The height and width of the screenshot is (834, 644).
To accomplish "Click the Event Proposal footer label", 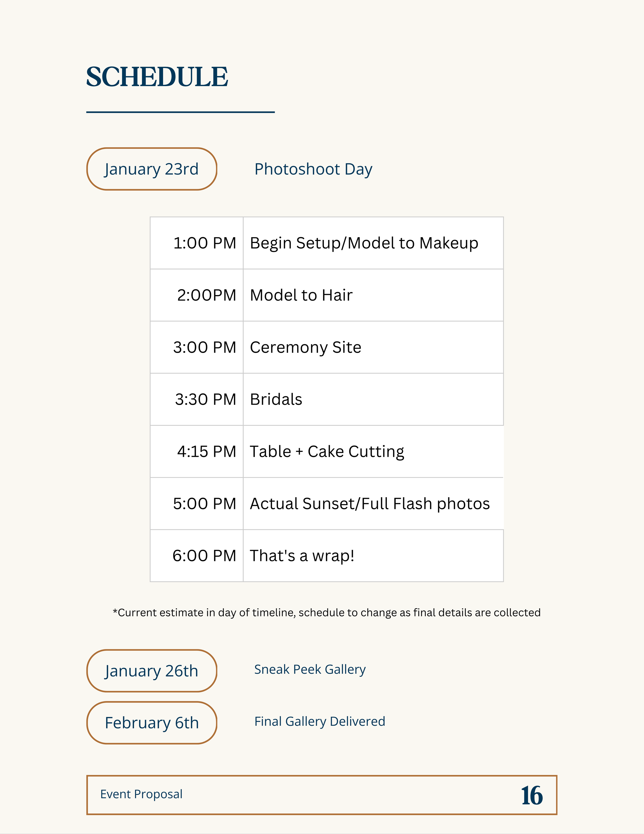I will pyautogui.click(x=141, y=794).
